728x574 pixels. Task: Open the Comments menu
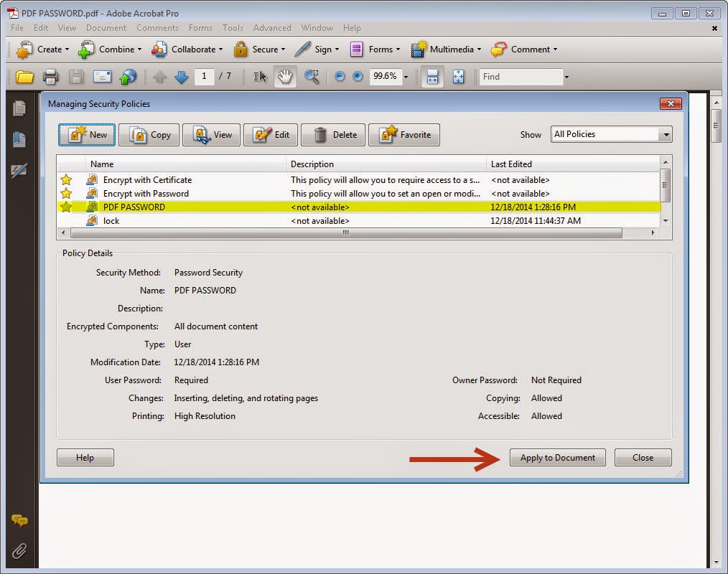tap(157, 28)
